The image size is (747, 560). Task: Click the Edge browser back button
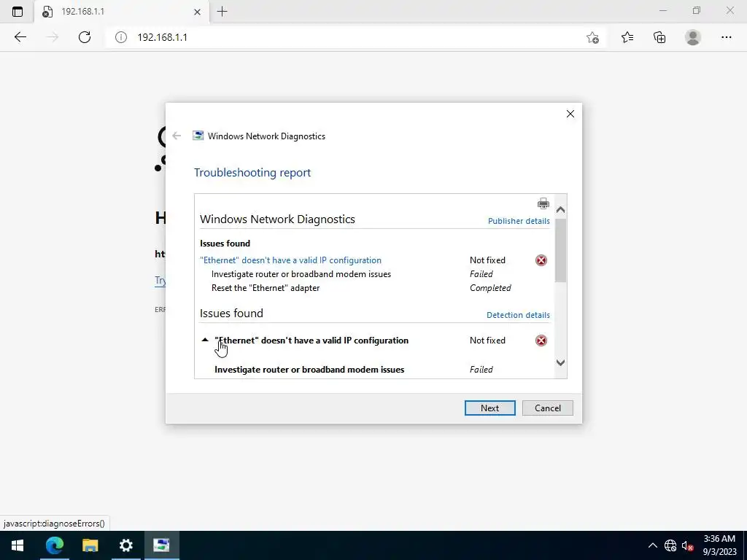click(x=20, y=37)
